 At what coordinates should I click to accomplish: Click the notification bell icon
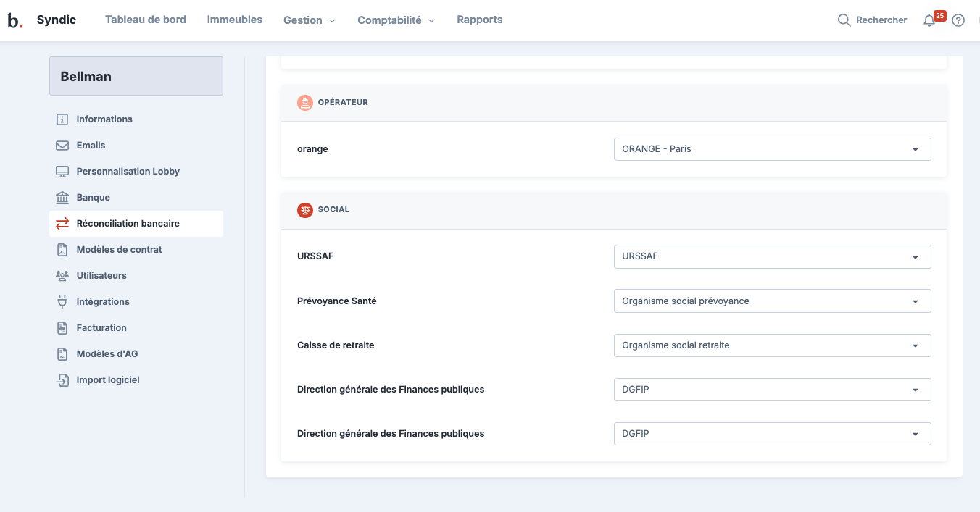929,21
